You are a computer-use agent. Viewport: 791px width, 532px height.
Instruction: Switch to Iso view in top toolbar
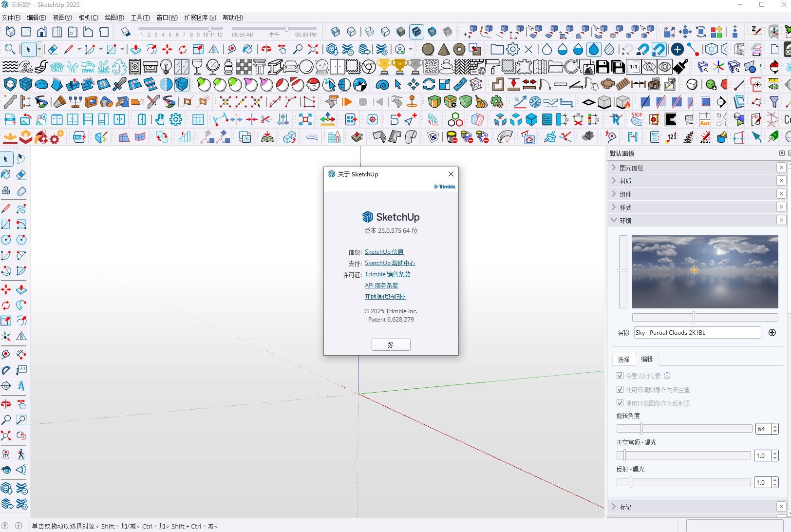pos(10,32)
